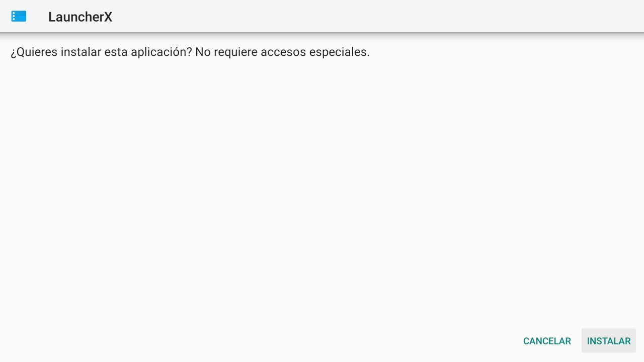Click the word 'LauncherX' in the header

click(80, 17)
